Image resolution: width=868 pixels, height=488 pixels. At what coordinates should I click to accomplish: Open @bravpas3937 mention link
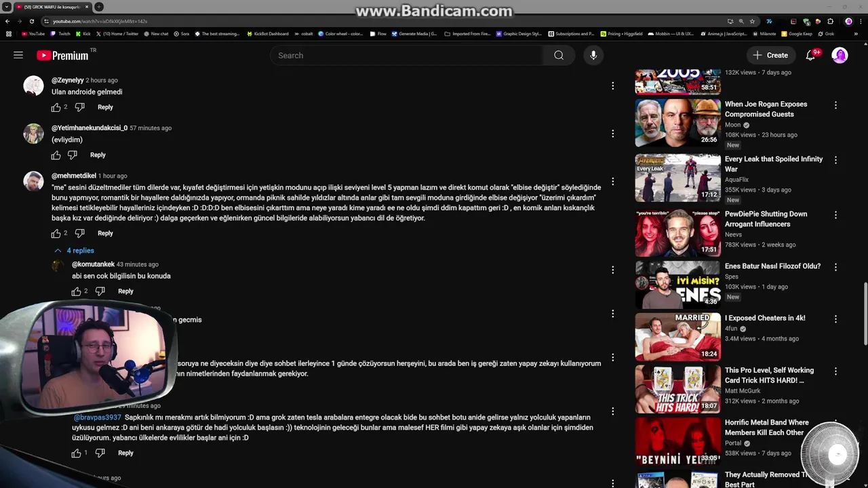pos(97,418)
